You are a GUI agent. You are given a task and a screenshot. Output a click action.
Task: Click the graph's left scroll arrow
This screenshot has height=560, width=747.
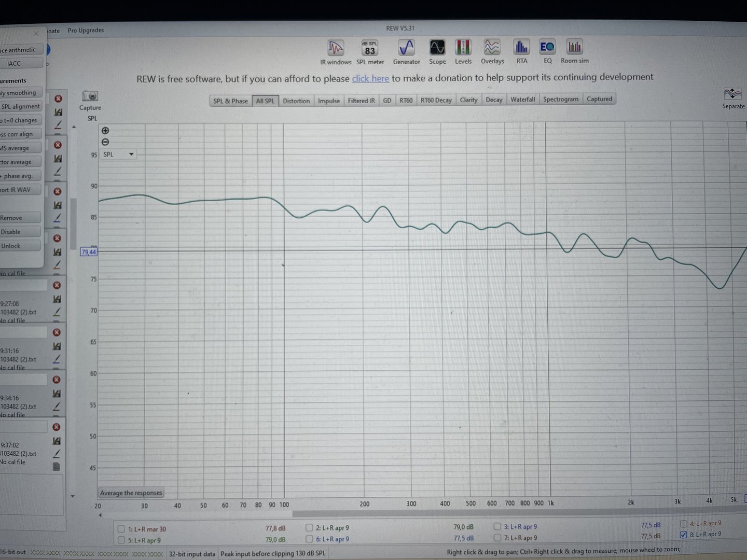(x=100, y=515)
